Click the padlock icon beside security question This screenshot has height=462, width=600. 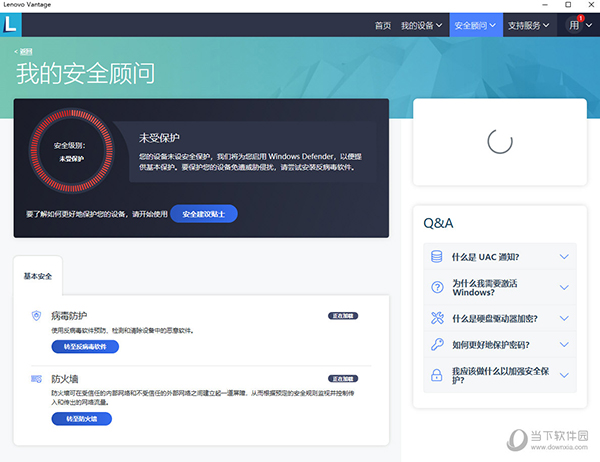click(437, 375)
